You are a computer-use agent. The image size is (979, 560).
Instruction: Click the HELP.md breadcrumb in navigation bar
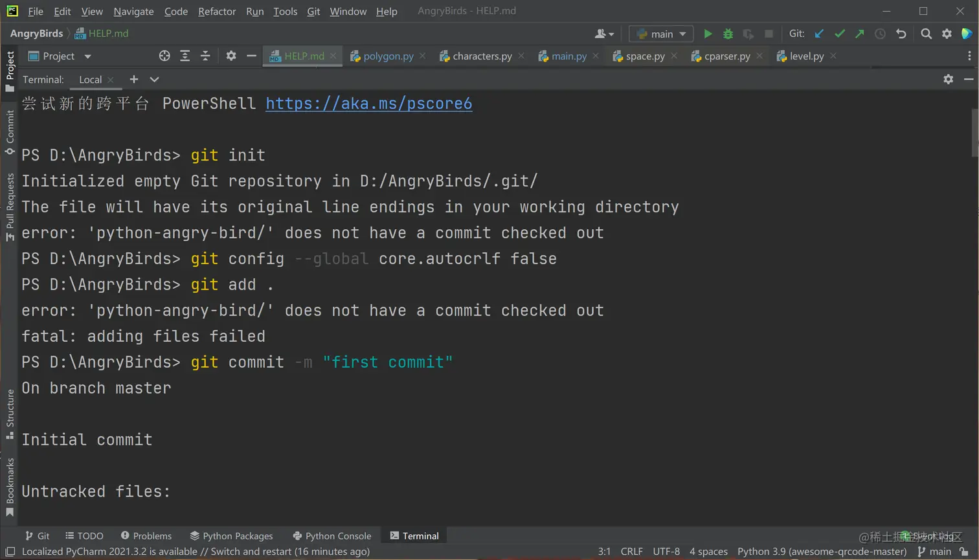102,34
